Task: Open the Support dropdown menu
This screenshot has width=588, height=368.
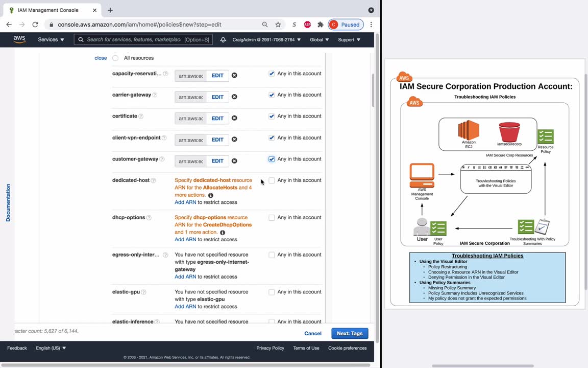Action: click(349, 39)
